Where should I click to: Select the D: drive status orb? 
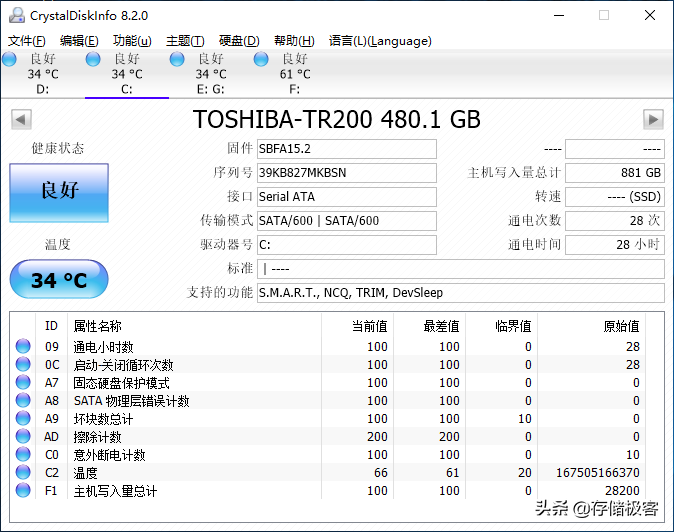coord(9,59)
